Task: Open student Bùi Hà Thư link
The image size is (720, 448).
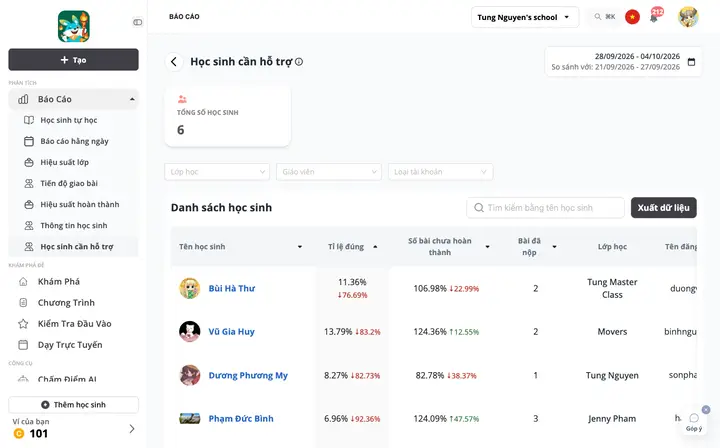Action: click(232, 289)
